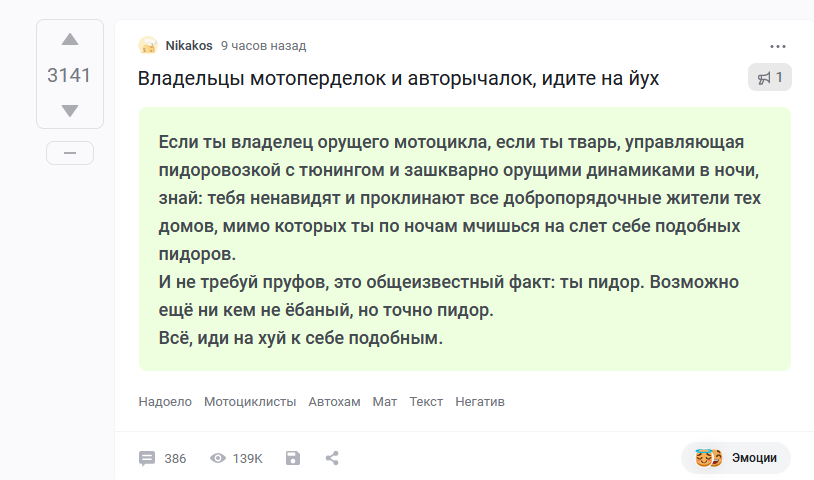Open the Эмоции reactions button
Image resolution: width=814 pixels, height=480 pixels.
click(x=736, y=458)
